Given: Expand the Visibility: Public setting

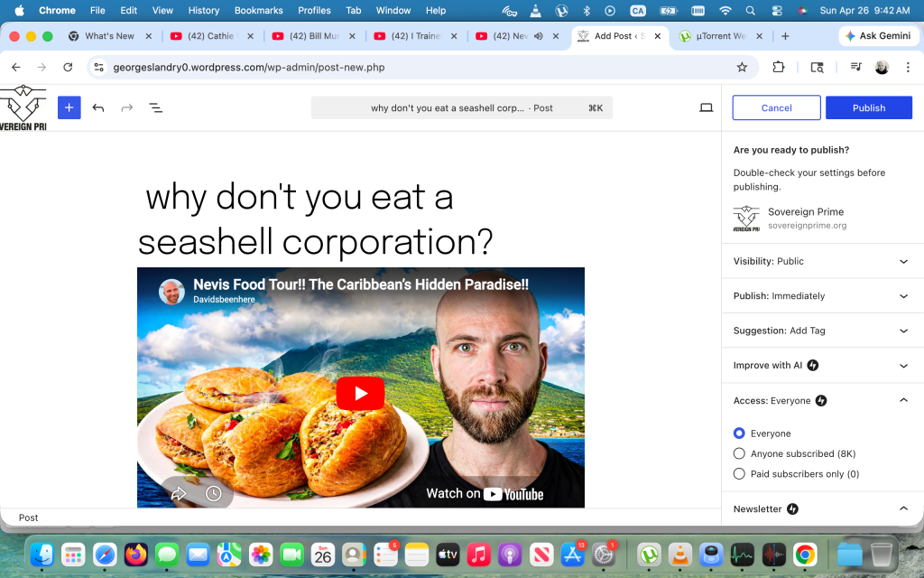Looking at the screenshot, I should pyautogui.click(x=821, y=261).
